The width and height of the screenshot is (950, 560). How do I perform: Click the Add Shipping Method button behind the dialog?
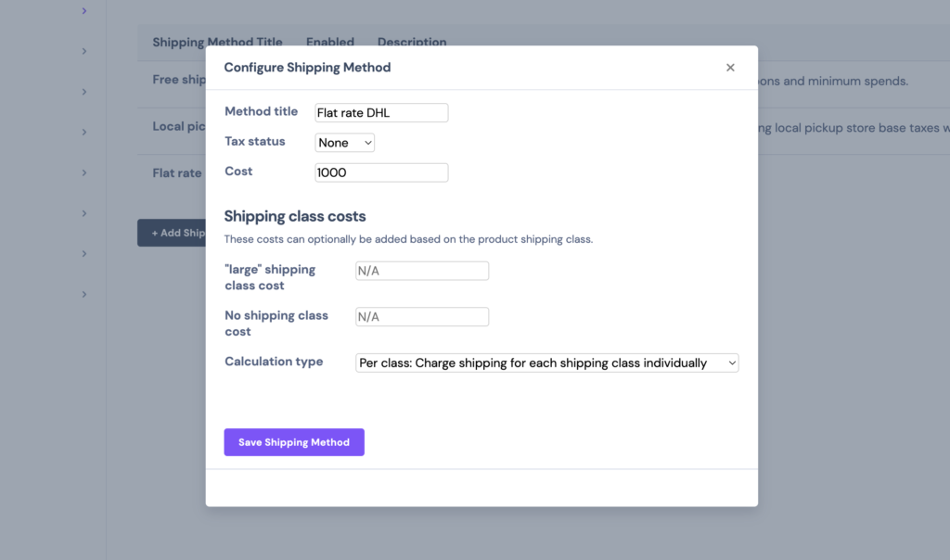(x=172, y=233)
